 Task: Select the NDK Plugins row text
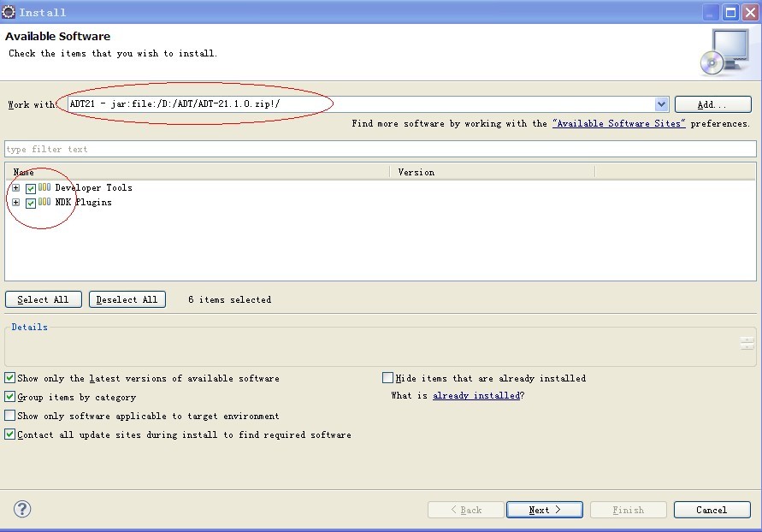(83, 202)
